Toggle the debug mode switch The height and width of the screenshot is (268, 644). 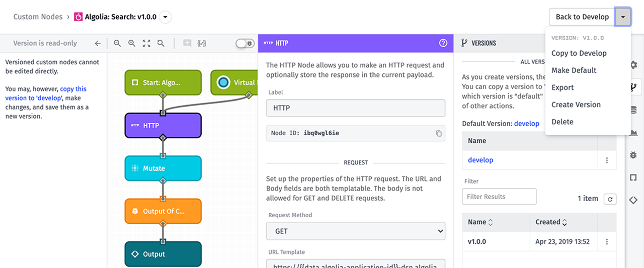(x=245, y=43)
